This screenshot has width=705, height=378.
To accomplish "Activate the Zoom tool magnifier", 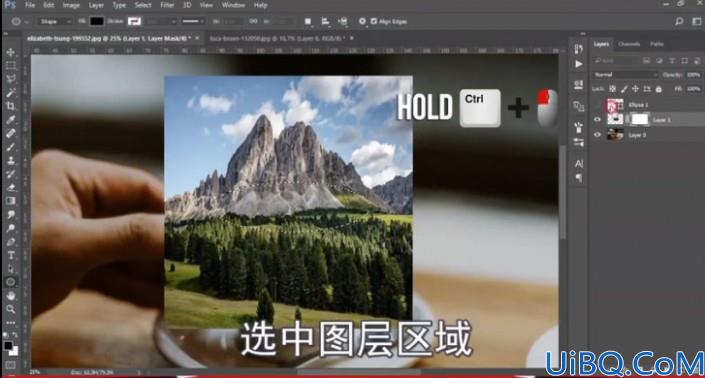I will pos(11,309).
